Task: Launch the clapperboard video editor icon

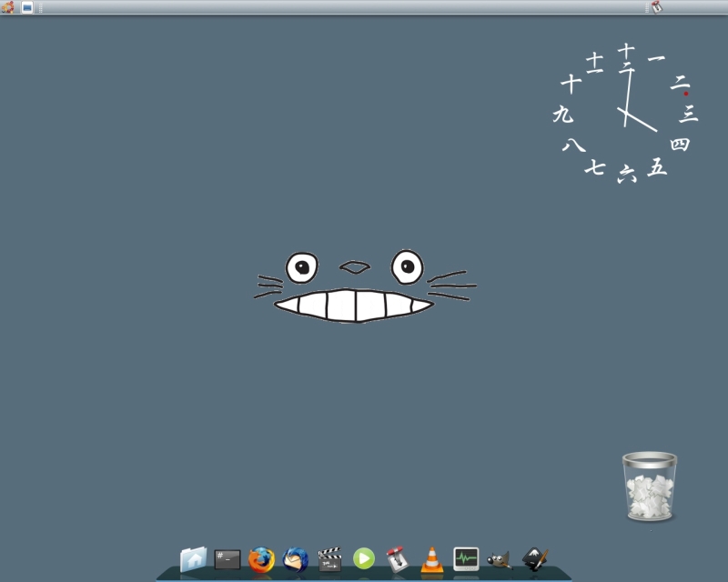Action: (329, 559)
